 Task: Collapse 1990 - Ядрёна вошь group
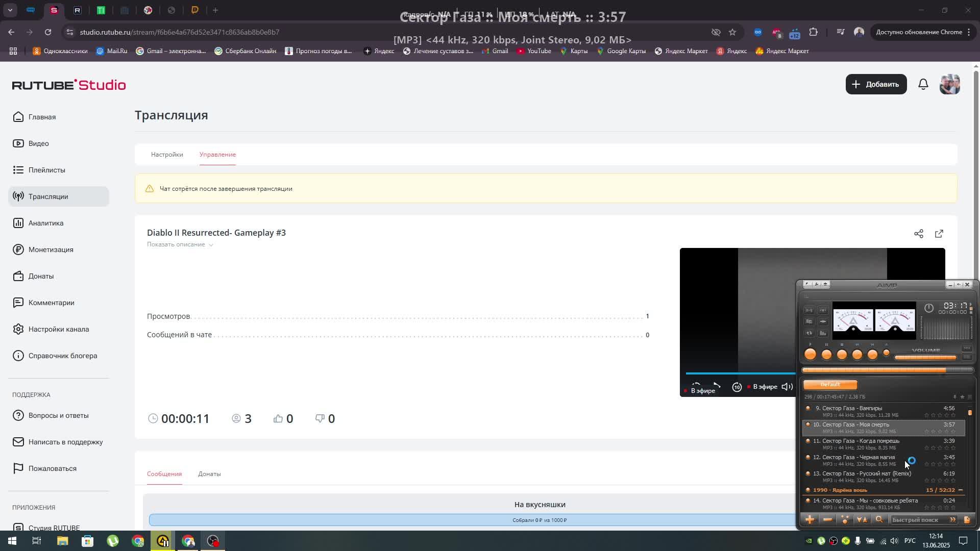point(960,490)
